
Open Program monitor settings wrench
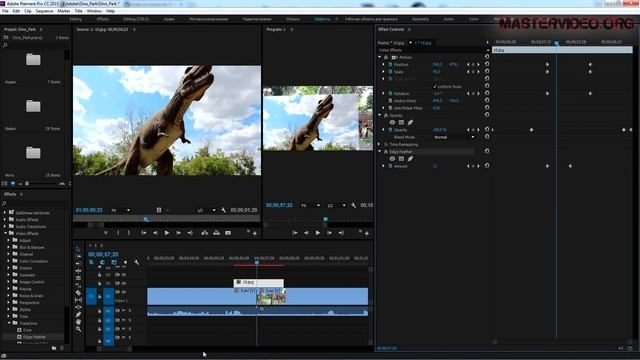tap(353, 205)
